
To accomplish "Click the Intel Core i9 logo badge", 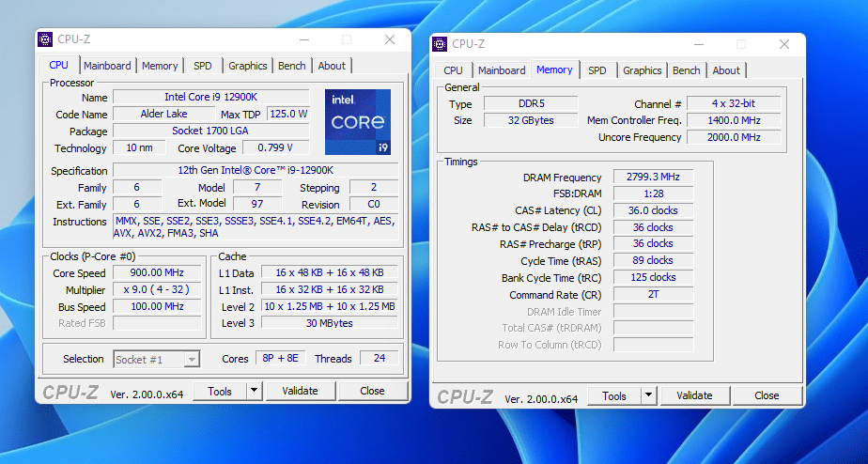I will pyautogui.click(x=358, y=122).
